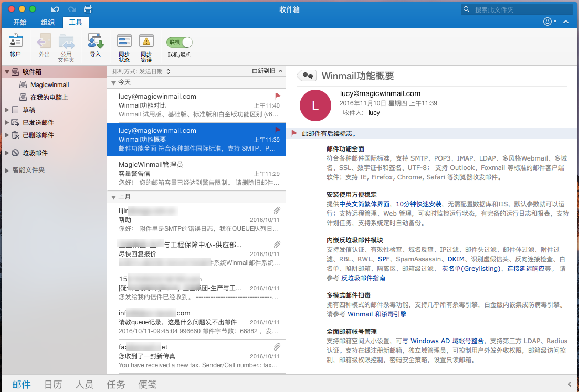Open the 帮助 message
Viewport: 579px width, 392px height.
[196, 220]
